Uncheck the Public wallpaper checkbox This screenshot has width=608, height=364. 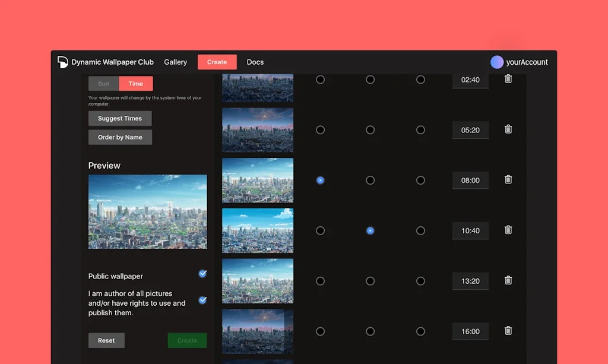pyautogui.click(x=202, y=274)
